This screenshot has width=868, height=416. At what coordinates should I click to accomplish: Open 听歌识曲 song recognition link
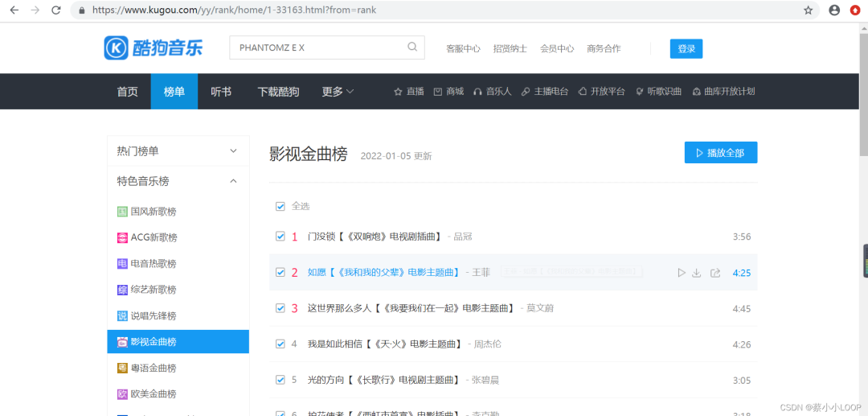coord(659,92)
